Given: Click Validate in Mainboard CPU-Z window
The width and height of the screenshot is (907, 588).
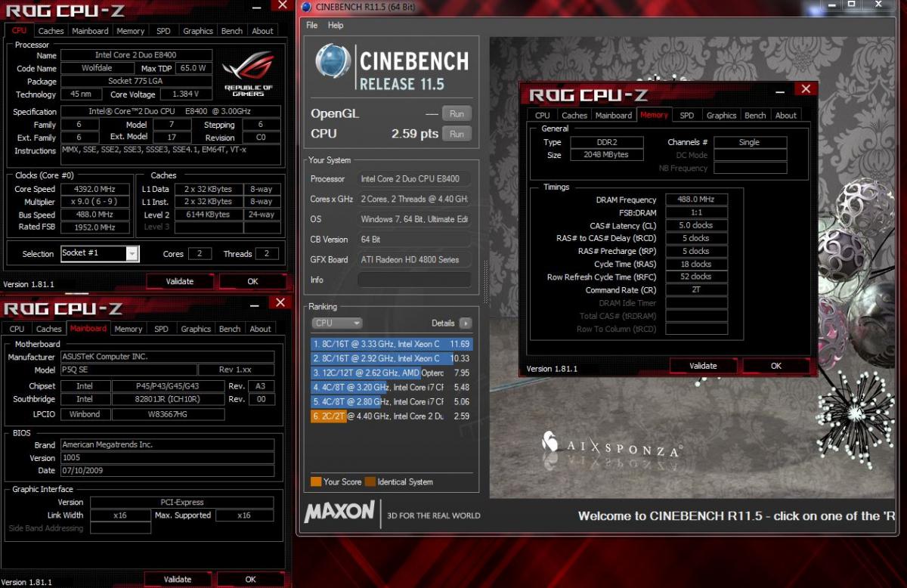Looking at the screenshot, I should tap(178, 579).
